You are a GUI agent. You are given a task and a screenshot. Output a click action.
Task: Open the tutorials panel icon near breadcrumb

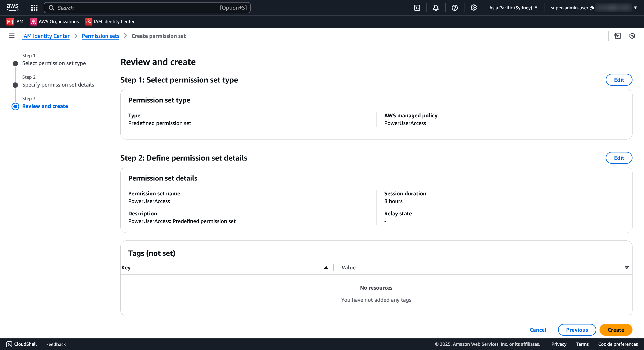618,36
